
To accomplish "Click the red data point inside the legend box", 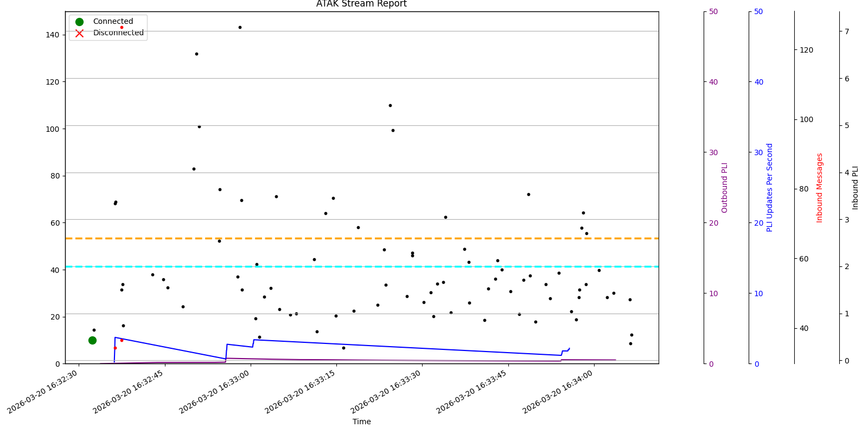I will (x=122, y=27).
